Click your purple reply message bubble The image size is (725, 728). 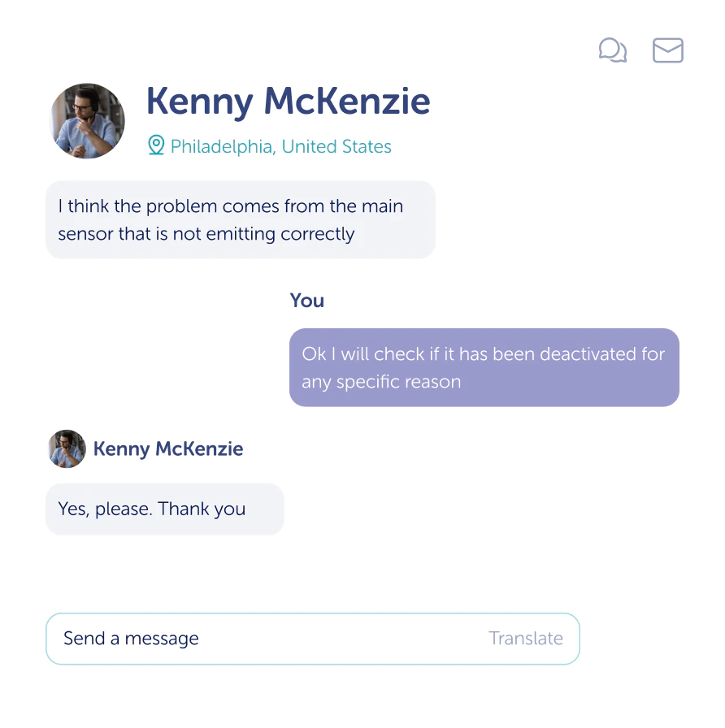[484, 367]
